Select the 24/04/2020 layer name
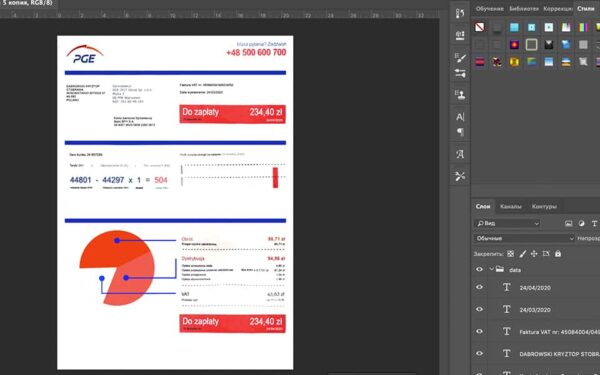The height and width of the screenshot is (375, 600). click(x=535, y=288)
